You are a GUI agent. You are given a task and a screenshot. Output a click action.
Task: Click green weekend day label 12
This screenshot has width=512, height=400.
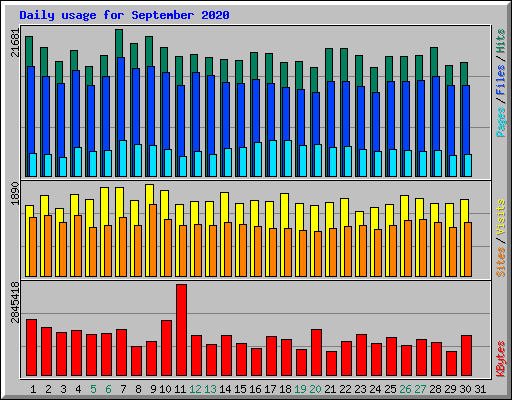195,389
